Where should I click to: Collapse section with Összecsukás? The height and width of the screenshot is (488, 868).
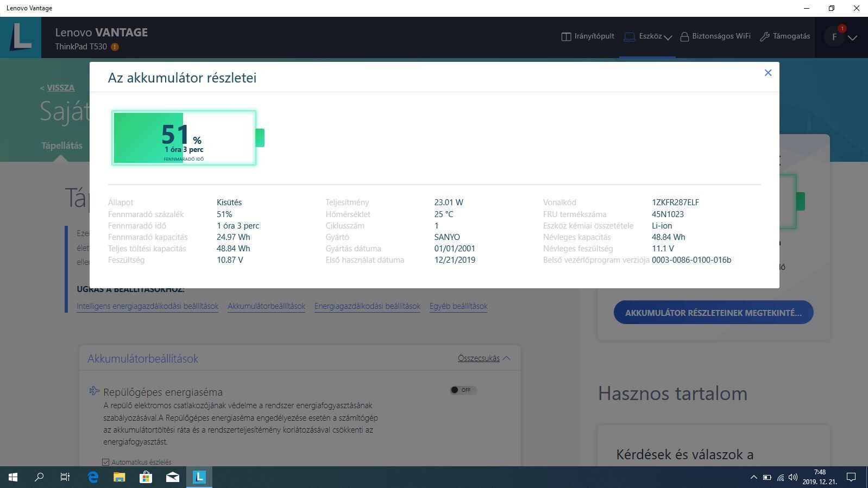coord(484,358)
